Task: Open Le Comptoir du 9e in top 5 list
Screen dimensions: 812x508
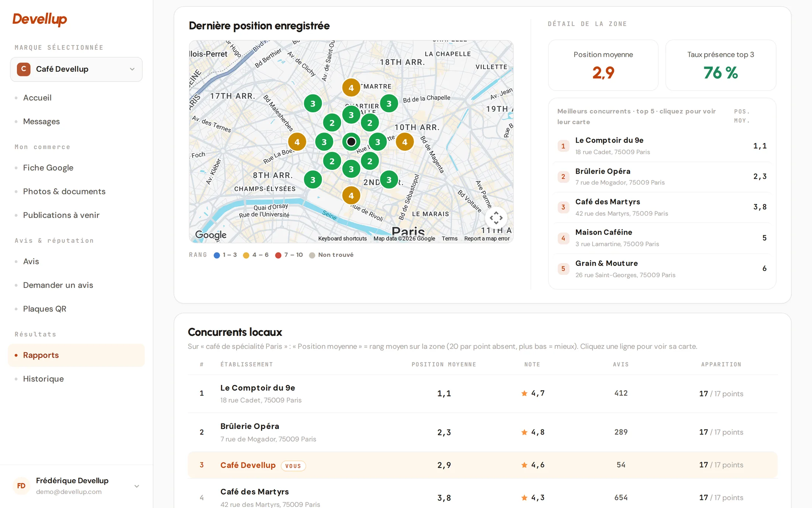Action: [662, 146]
